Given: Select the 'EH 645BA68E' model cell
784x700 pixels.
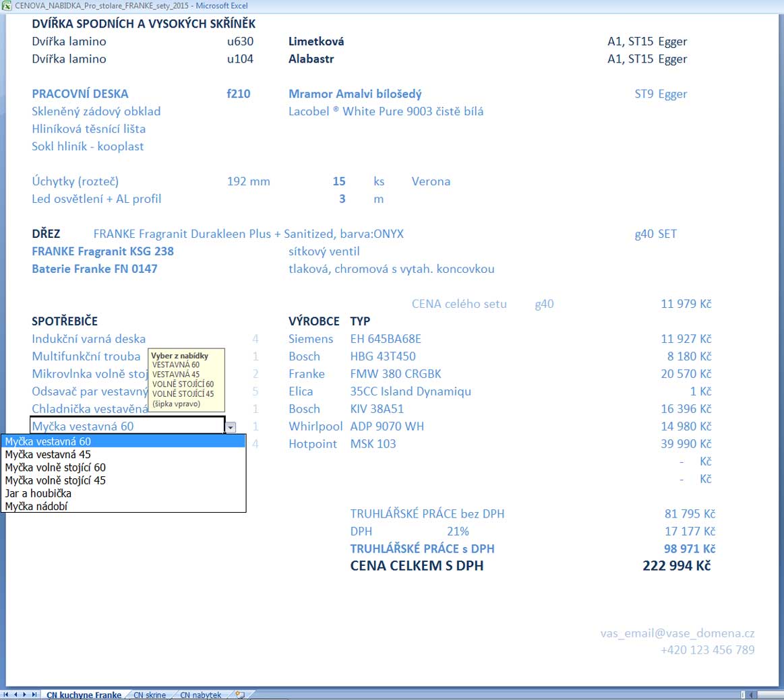Looking at the screenshot, I should [386, 339].
